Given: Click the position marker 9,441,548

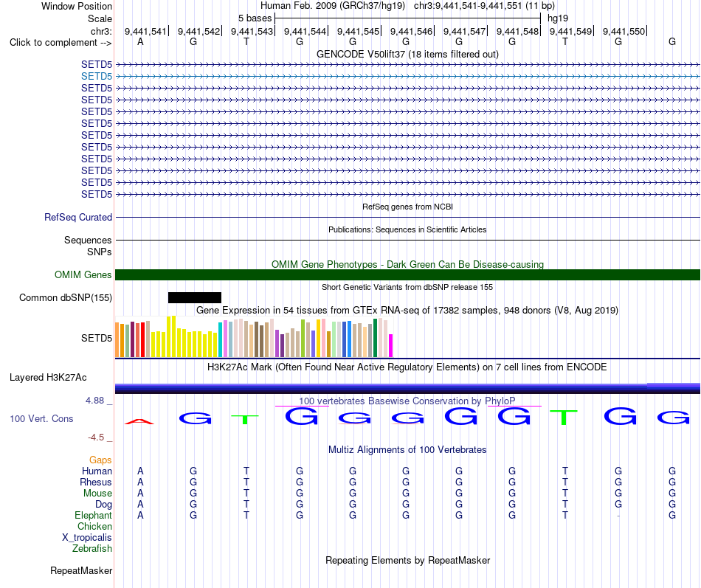Looking at the screenshot, I should point(518,31).
